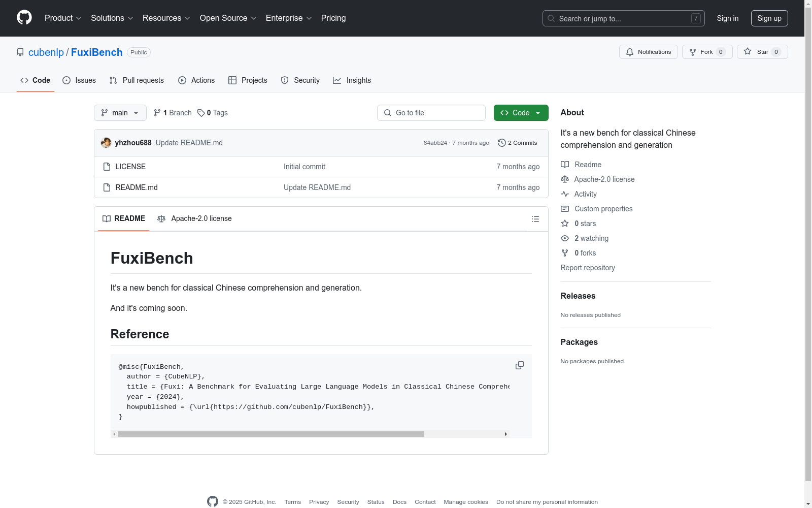Open the footer Docs link
Image resolution: width=812 pixels, height=508 pixels.
pyautogui.click(x=400, y=502)
